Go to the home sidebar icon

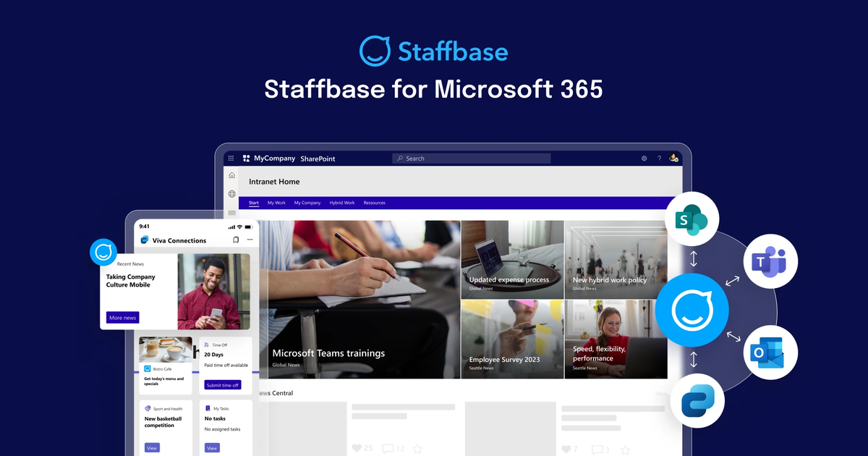tap(231, 175)
